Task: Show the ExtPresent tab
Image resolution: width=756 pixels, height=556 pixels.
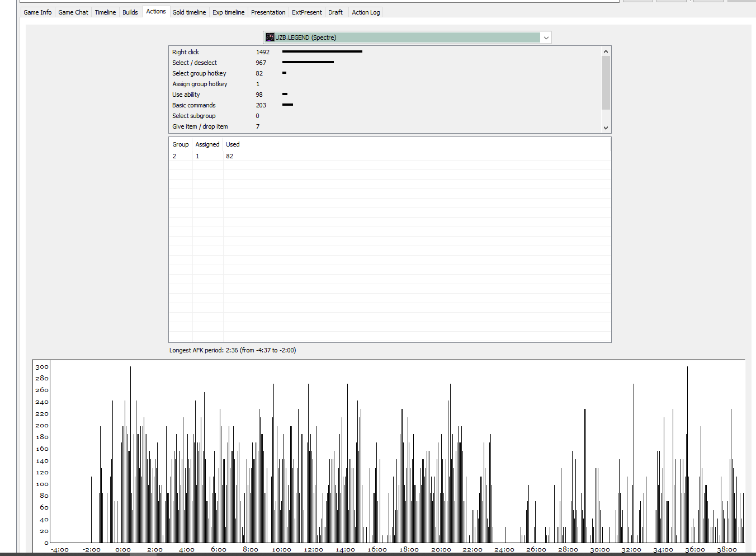Action: coord(307,12)
